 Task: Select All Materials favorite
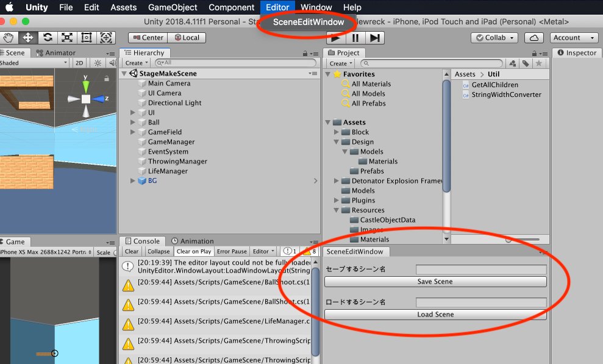(371, 84)
